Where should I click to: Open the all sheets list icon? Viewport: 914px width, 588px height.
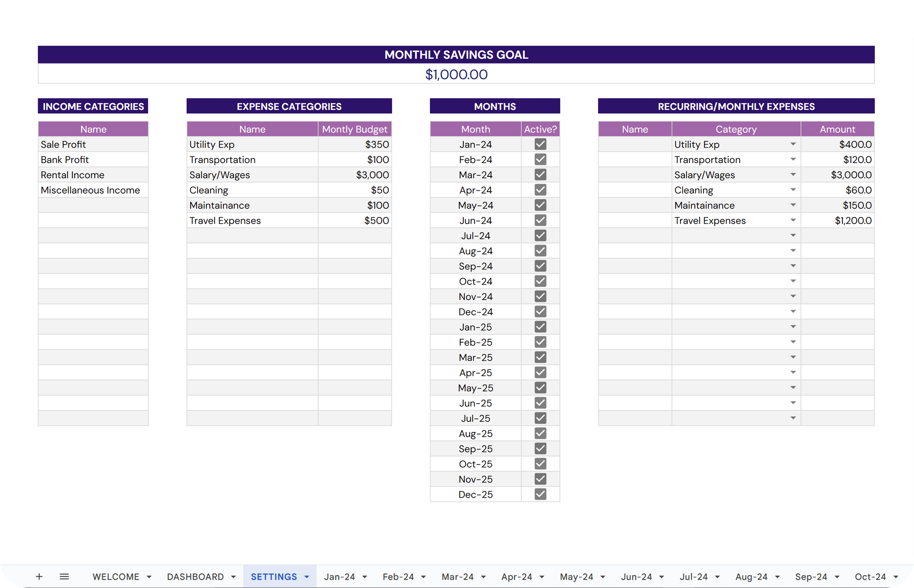pos(64,576)
